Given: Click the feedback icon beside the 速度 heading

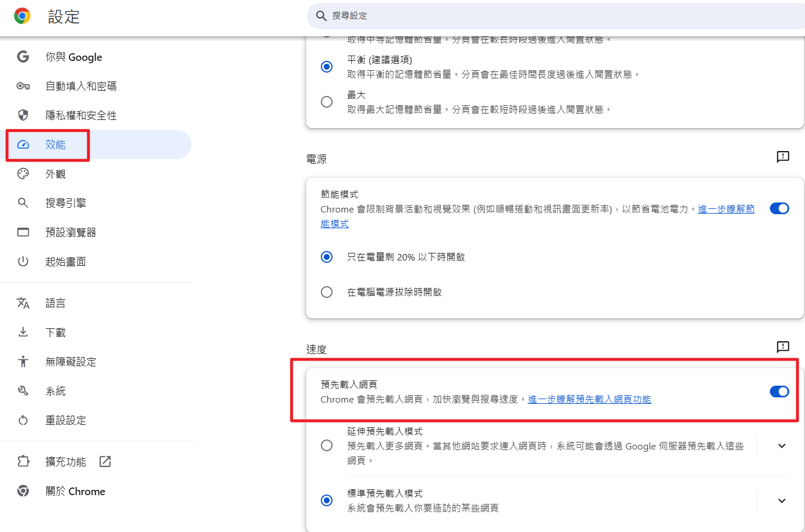Looking at the screenshot, I should (x=783, y=347).
